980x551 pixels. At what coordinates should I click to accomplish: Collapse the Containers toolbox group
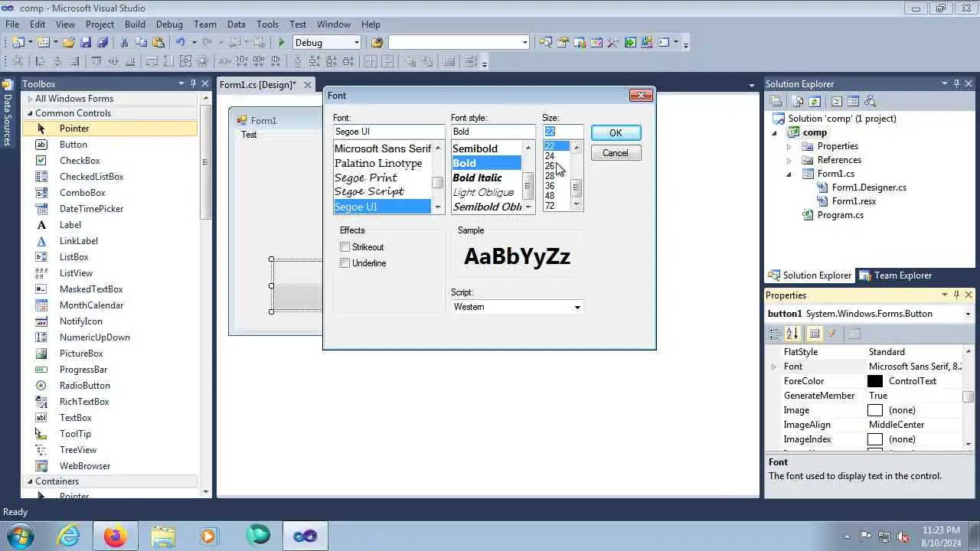click(30, 481)
